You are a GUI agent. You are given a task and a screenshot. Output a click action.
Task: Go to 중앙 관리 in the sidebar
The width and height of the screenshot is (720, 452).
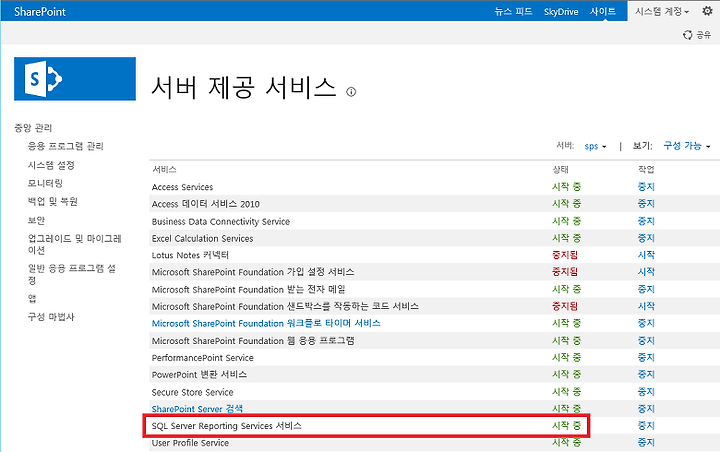pos(33,128)
